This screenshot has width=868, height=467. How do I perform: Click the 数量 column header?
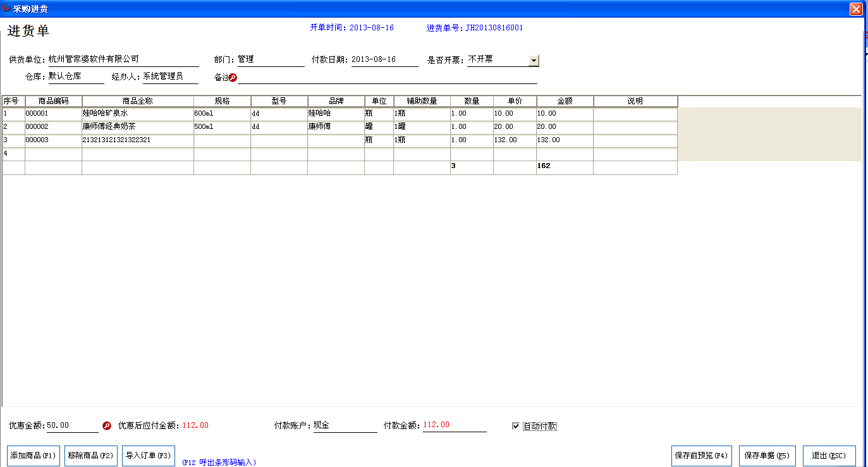[x=472, y=101]
